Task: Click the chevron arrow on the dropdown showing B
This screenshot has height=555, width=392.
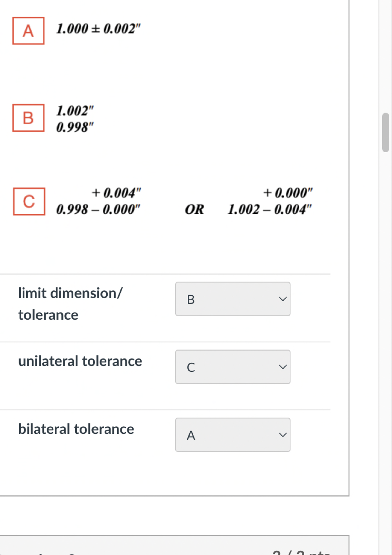Action: click(283, 299)
